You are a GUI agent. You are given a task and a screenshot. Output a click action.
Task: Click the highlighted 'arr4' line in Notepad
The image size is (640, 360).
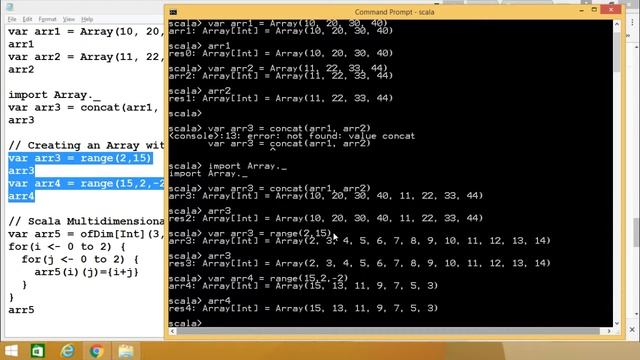tap(21, 196)
